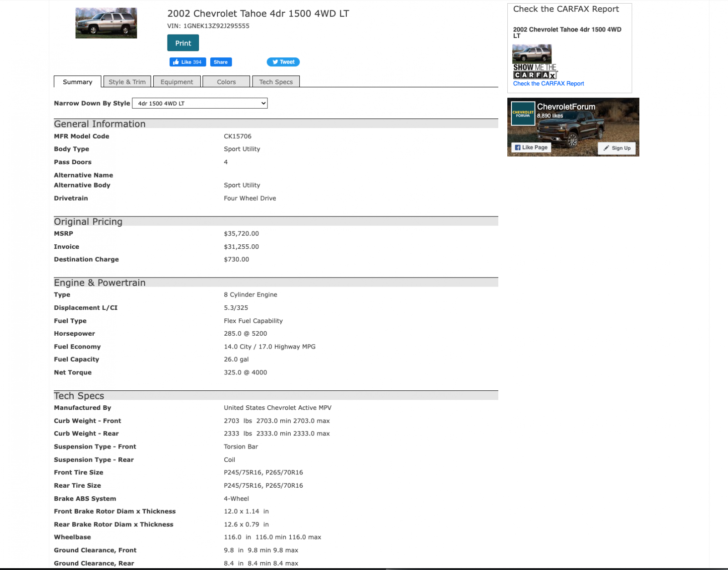The image size is (728, 570).
Task: Click the MSRP value $35,720.00
Action: 241,233
